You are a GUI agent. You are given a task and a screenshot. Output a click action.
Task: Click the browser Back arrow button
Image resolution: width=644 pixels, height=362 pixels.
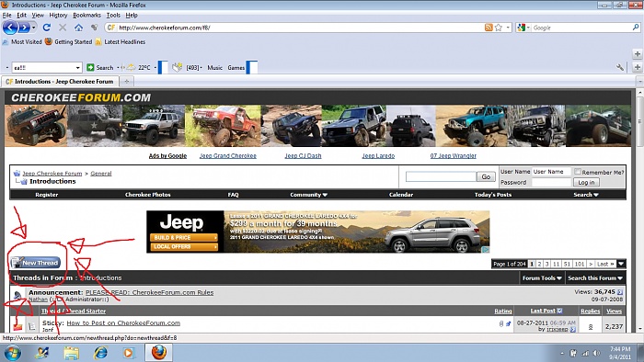tap(10, 28)
